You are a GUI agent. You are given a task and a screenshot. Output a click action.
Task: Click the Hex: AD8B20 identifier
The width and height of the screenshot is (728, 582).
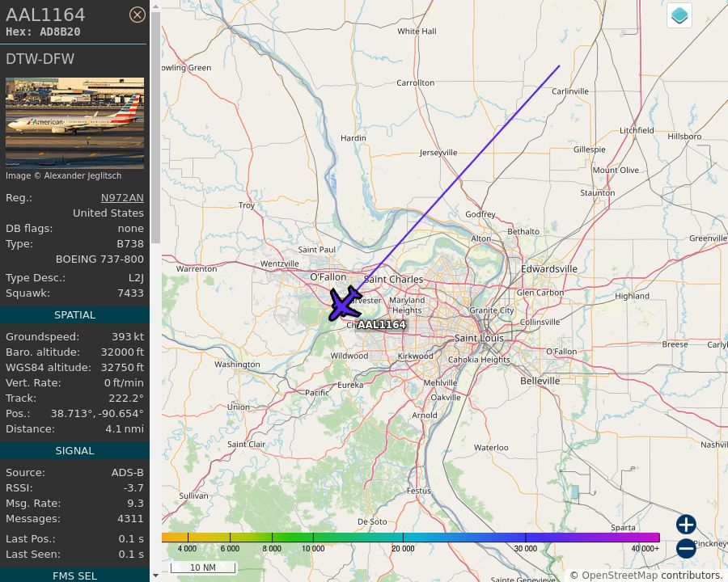(43, 32)
